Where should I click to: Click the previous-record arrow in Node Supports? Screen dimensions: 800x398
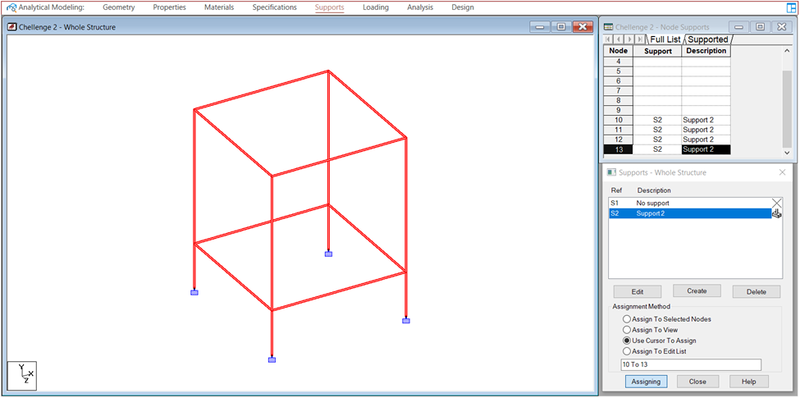pos(618,39)
